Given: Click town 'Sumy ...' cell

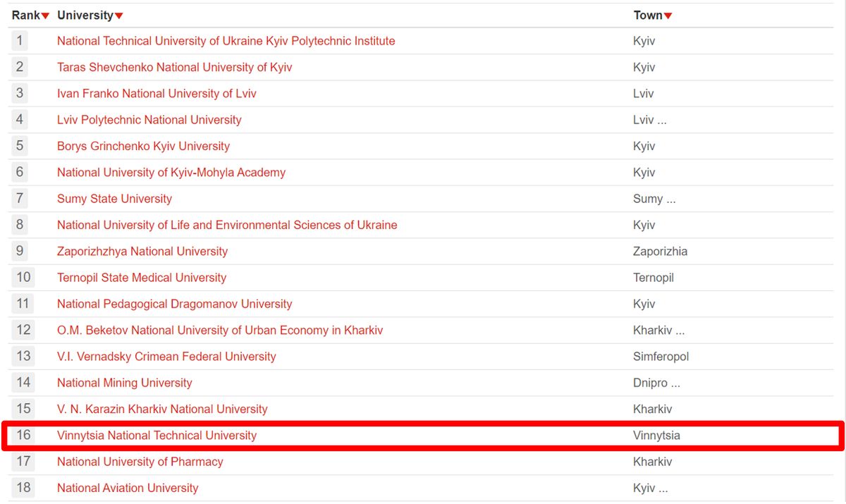Looking at the screenshot, I should (654, 199).
